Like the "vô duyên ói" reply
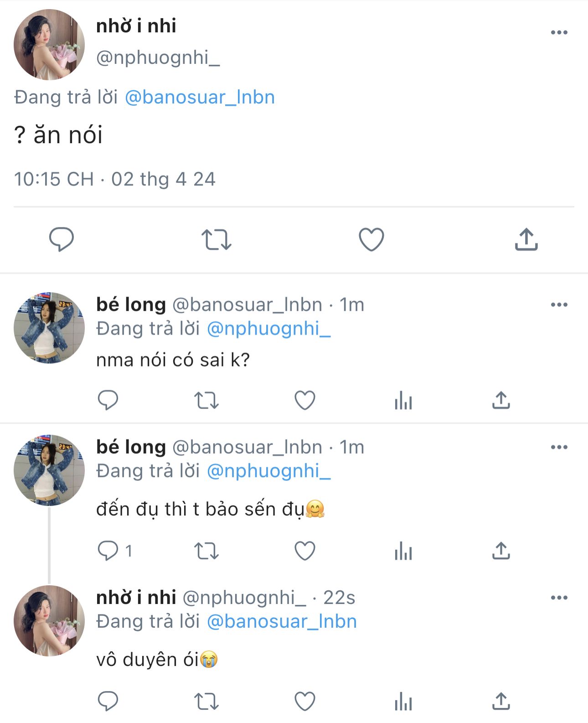588x723 pixels. 305,701
